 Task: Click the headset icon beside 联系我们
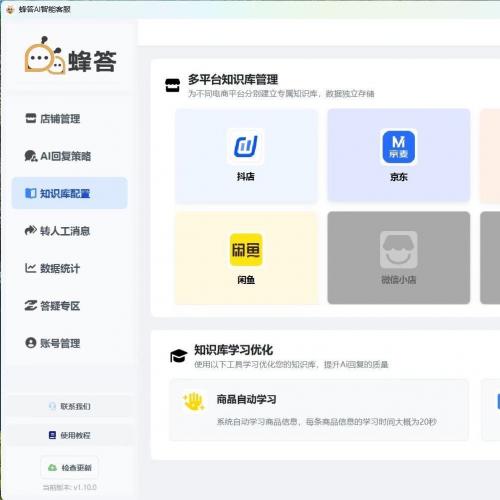[x=52, y=406]
